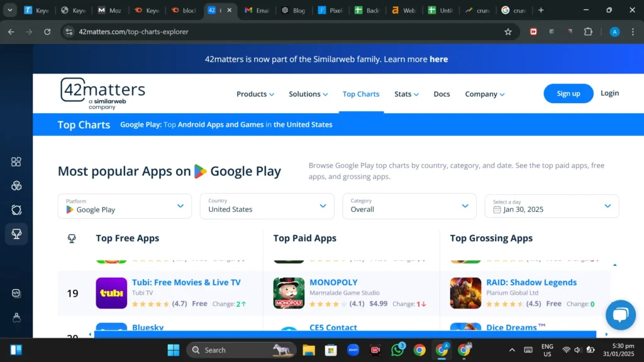644x362 pixels.
Task: Open the Dice Dreams app link
Action: pos(516,327)
